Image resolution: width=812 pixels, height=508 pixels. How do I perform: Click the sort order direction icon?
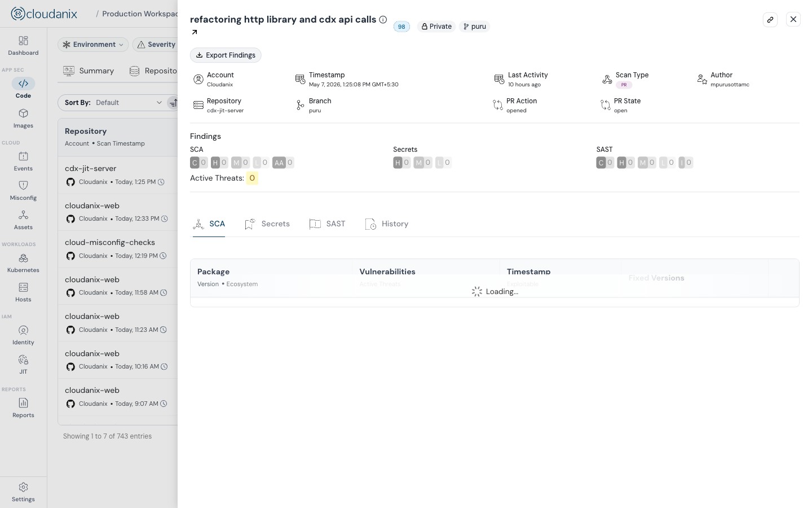173,103
